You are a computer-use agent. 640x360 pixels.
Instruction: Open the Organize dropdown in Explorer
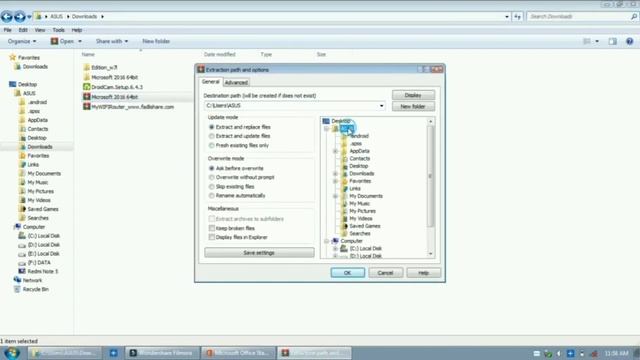(x=22, y=41)
